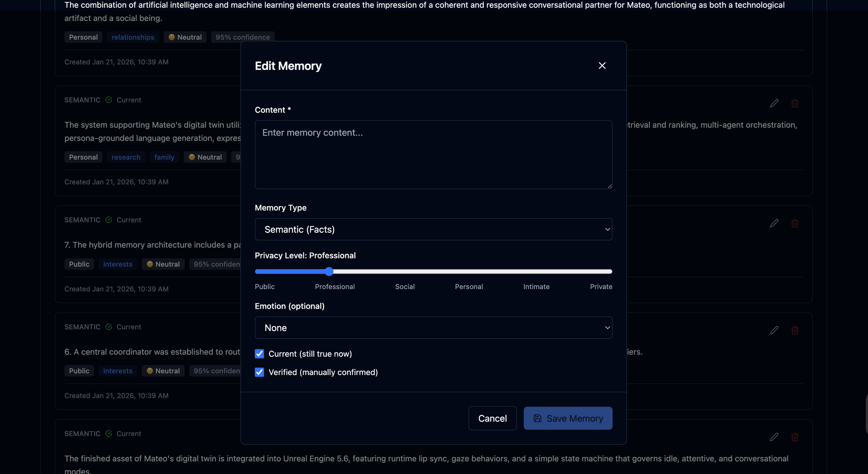This screenshot has height=474, width=868.
Task: Click the pencil edit icon on the retrieval and ranking memory
Action: pos(774,103)
